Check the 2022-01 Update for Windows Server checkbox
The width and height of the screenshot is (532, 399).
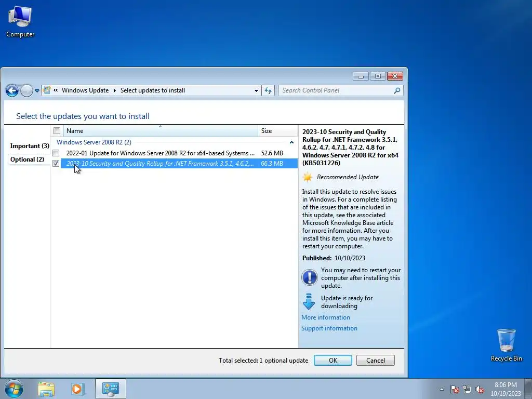coord(56,153)
